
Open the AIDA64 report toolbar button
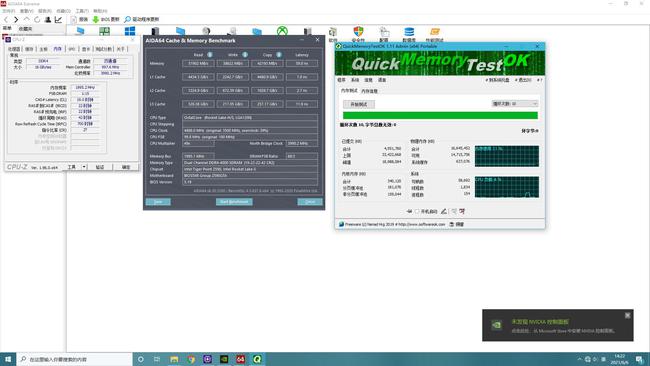tap(79, 19)
